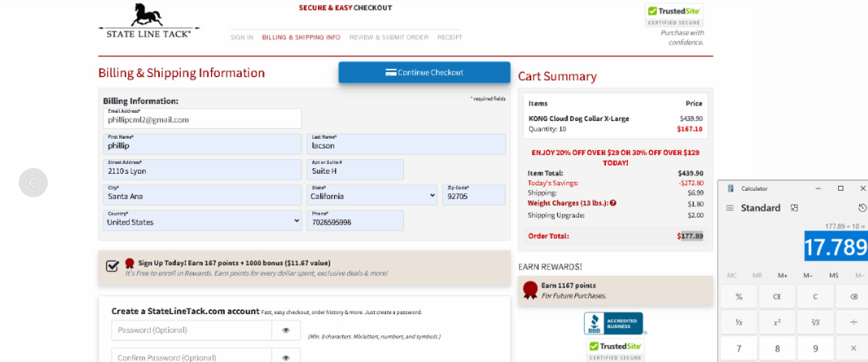
Task: Click the City field containing Santa Ana
Action: pyautogui.click(x=203, y=195)
